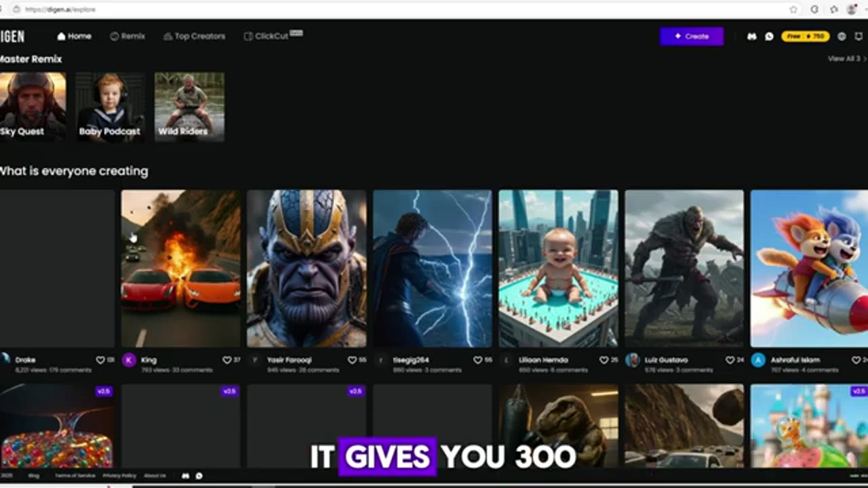The width and height of the screenshot is (868, 488).
Task: Open the falling boulder highway image
Action: pyautogui.click(x=684, y=426)
